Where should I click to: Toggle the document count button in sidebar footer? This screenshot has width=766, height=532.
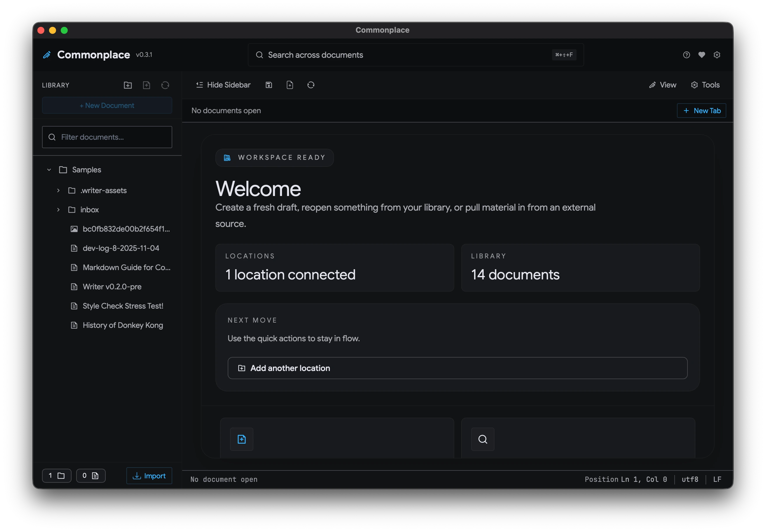(x=91, y=476)
